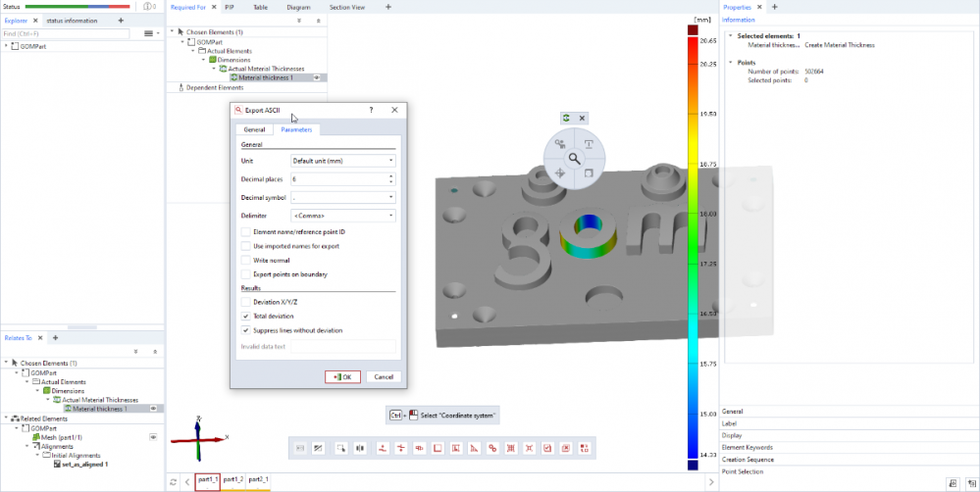Open the Delimiter dropdown

coord(342,216)
